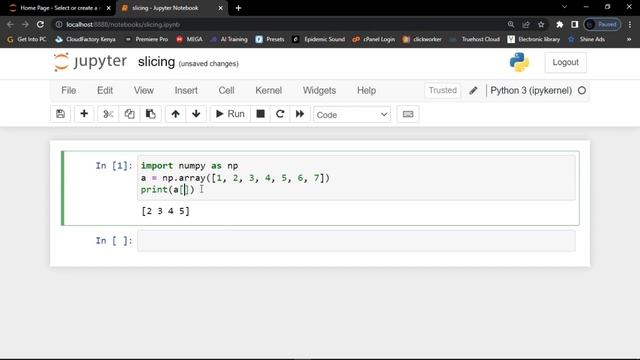The image size is (640, 360).
Task: Open the MEGA bookmark
Action: [x=189, y=39]
